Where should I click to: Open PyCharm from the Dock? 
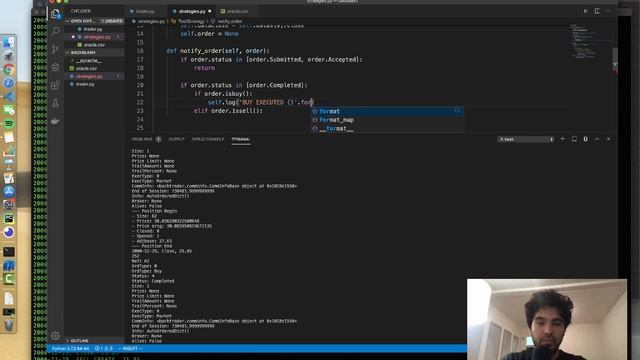9,219
